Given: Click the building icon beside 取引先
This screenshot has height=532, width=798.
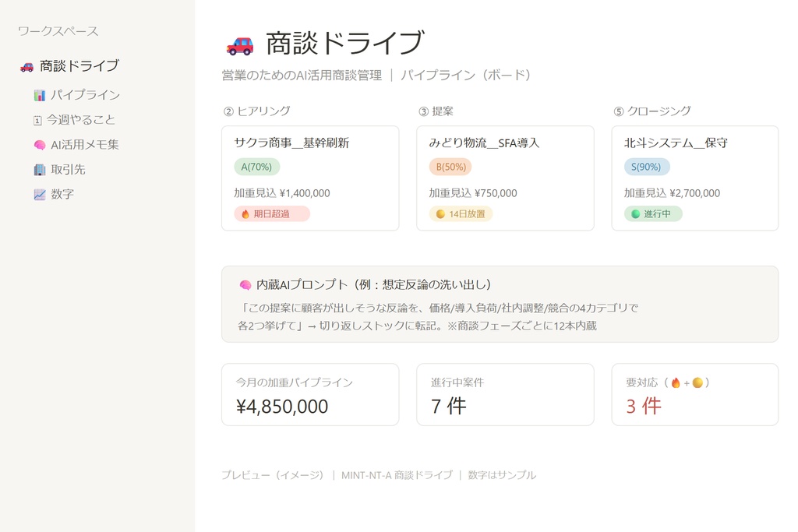Looking at the screenshot, I should pyautogui.click(x=39, y=170).
